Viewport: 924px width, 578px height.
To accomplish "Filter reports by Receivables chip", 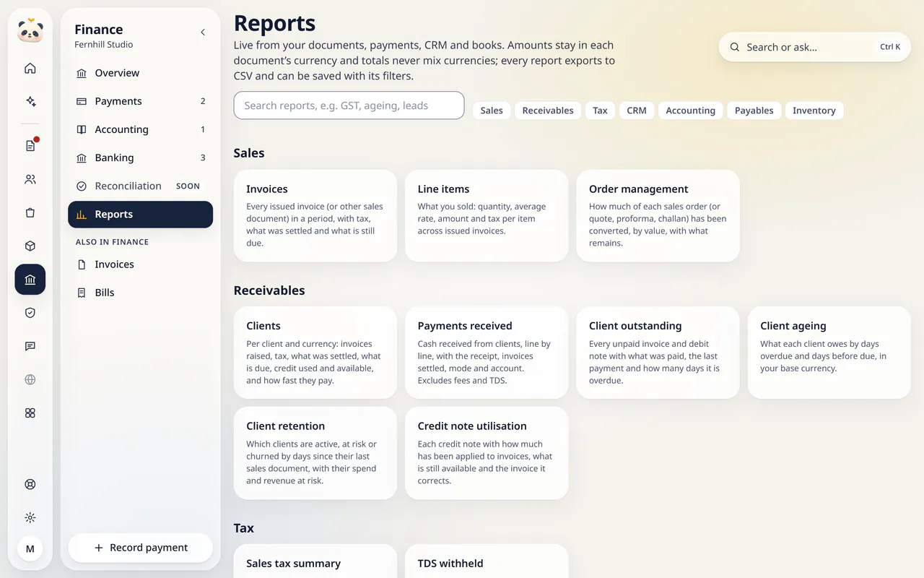I will tap(548, 111).
